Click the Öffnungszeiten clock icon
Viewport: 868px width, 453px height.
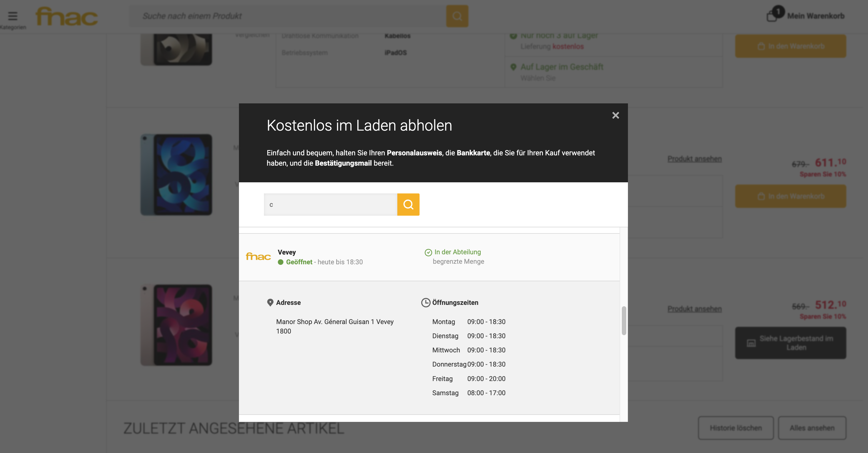point(426,302)
